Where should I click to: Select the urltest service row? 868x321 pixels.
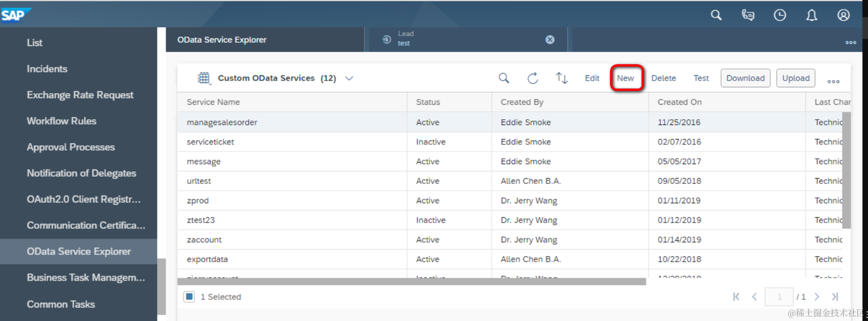tap(510, 181)
